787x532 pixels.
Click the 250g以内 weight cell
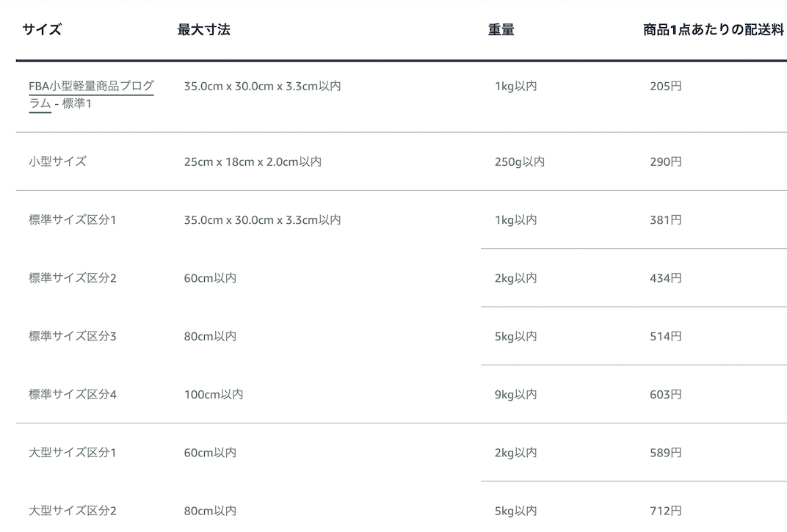pos(519,161)
